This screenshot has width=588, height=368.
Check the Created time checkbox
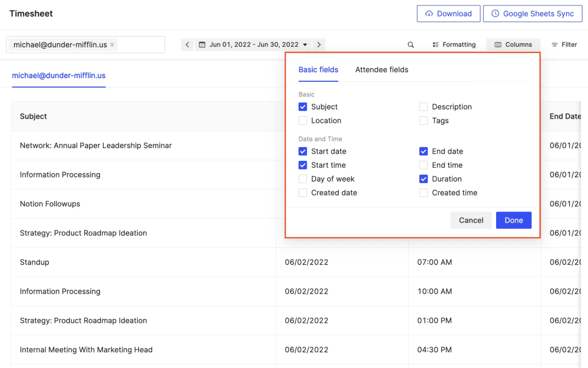(424, 193)
